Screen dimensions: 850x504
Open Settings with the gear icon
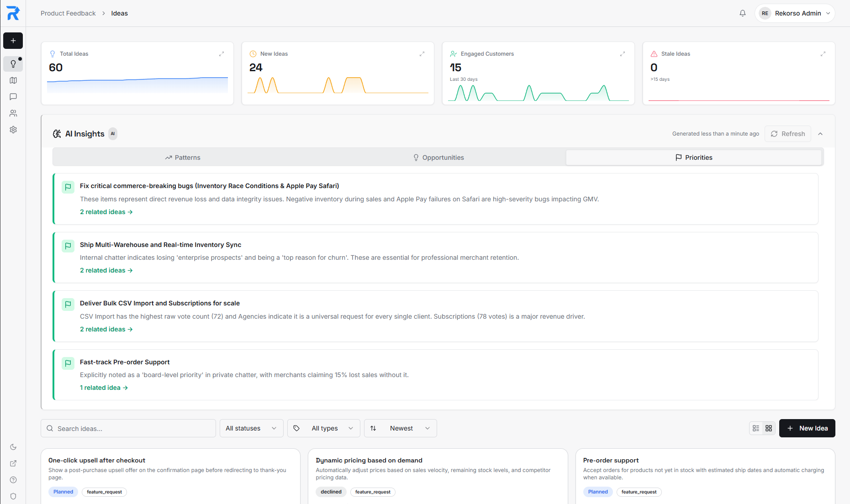(x=13, y=130)
